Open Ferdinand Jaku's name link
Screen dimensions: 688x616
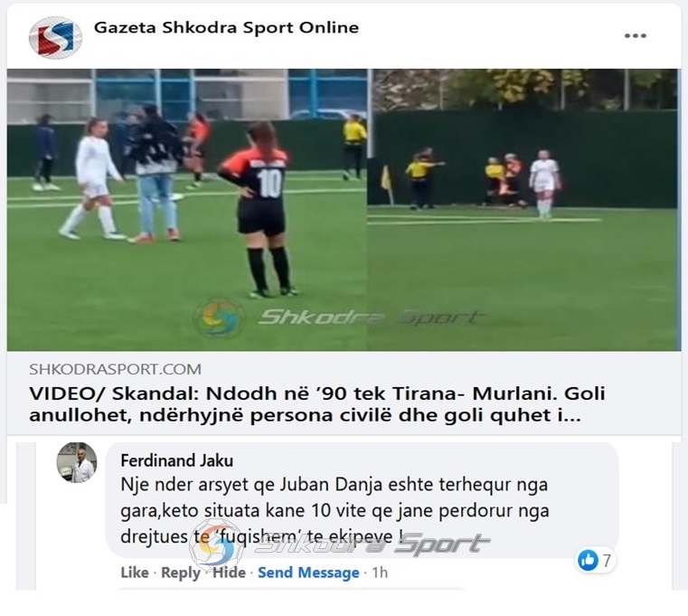click(x=177, y=460)
